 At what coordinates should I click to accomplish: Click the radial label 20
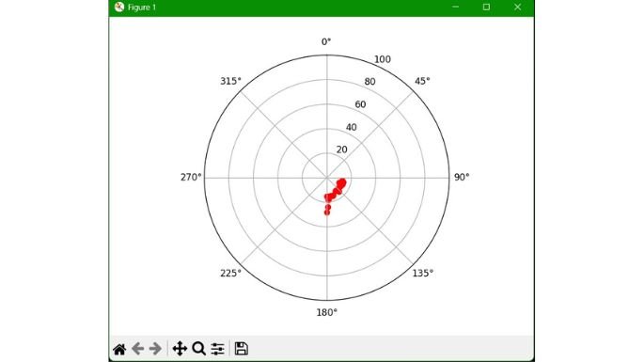coord(341,150)
